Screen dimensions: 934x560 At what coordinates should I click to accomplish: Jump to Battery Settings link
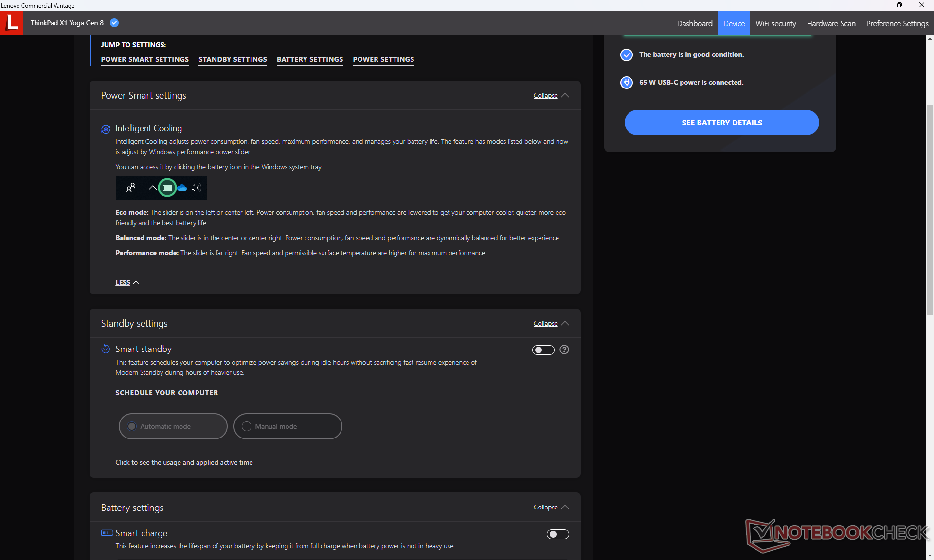pyautogui.click(x=310, y=59)
